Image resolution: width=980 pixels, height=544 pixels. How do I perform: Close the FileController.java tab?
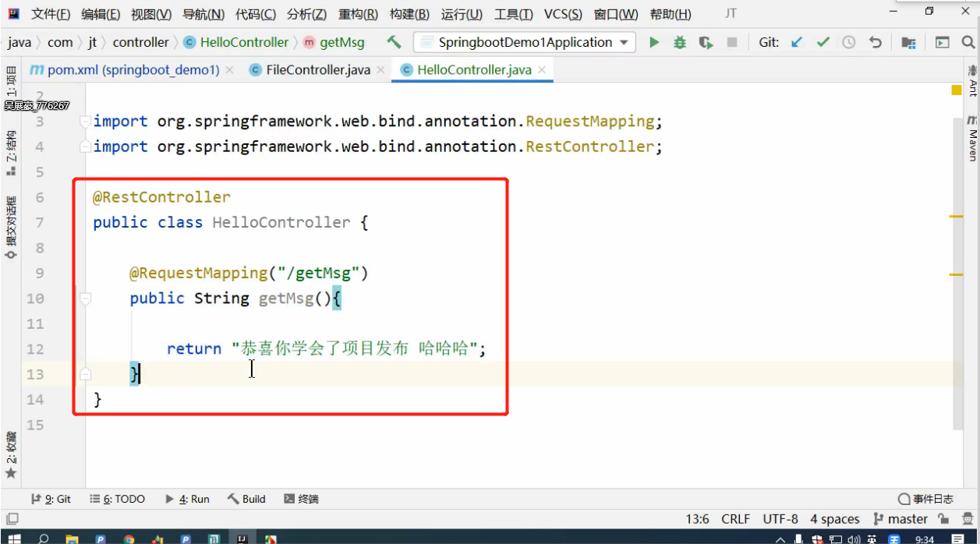[x=380, y=69]
